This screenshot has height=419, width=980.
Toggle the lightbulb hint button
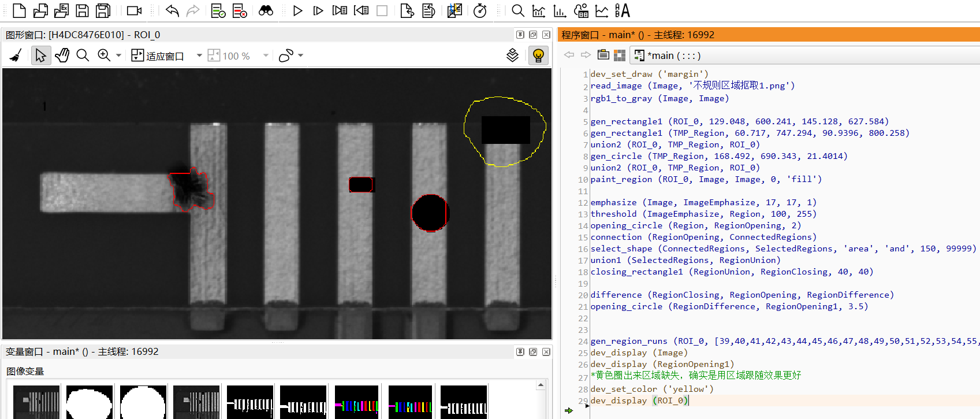pyautogui.click(x=538, y=55)
